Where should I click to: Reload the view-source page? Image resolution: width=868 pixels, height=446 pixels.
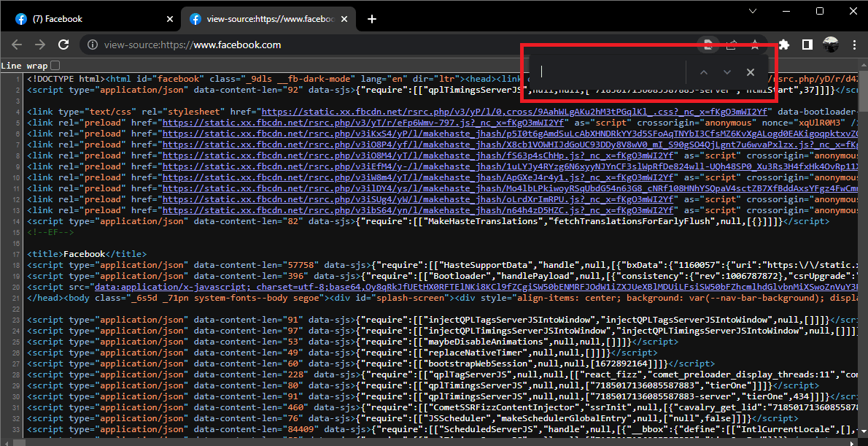(x=63, y=45)
